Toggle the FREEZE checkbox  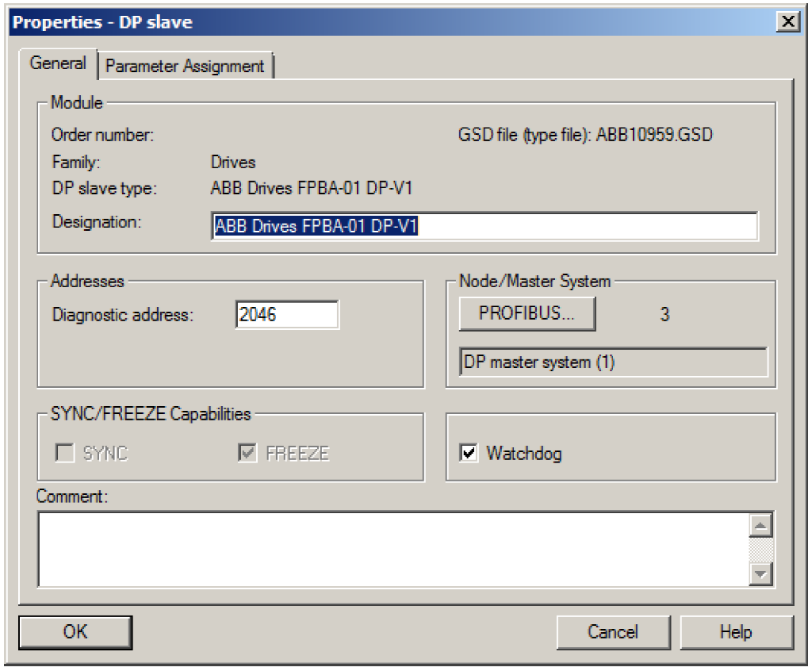(248, 454)
